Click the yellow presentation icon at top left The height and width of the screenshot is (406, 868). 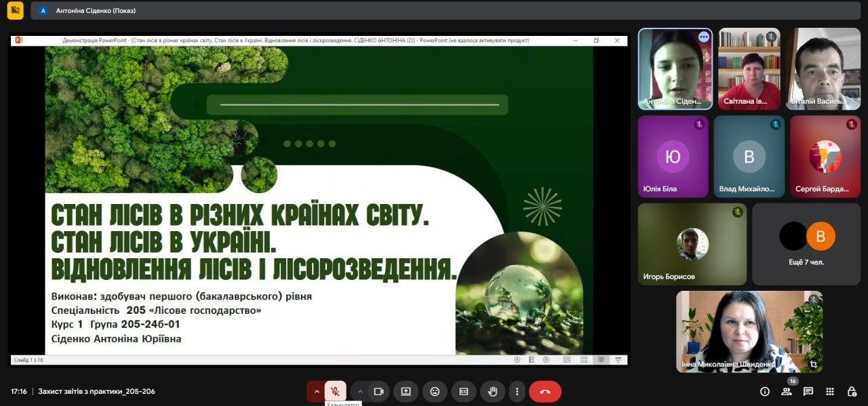[x=15, y=10]
